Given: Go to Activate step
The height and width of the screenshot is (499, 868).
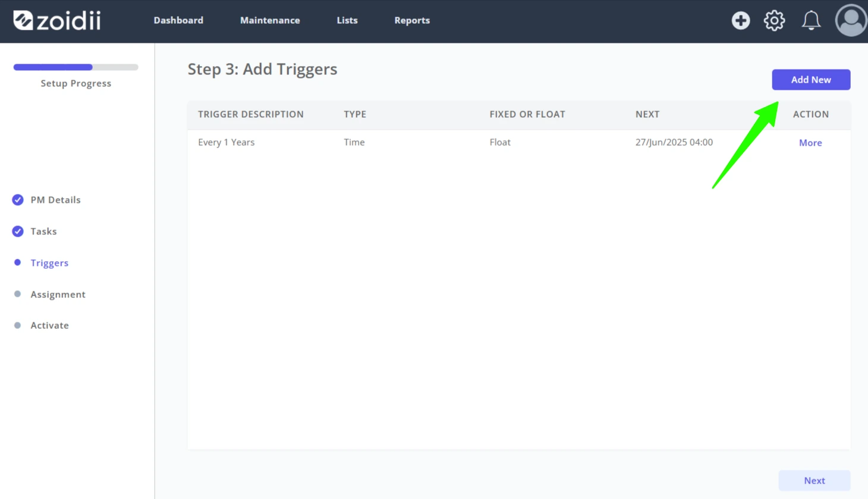Looking at the screenshot, I should coord(49,325).
